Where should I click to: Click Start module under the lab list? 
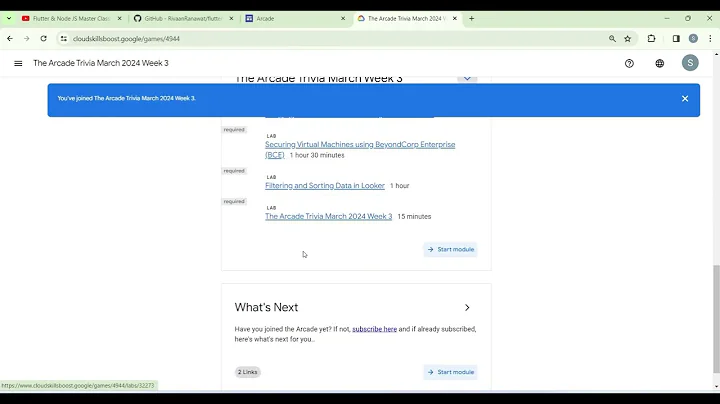coord(450,249)
